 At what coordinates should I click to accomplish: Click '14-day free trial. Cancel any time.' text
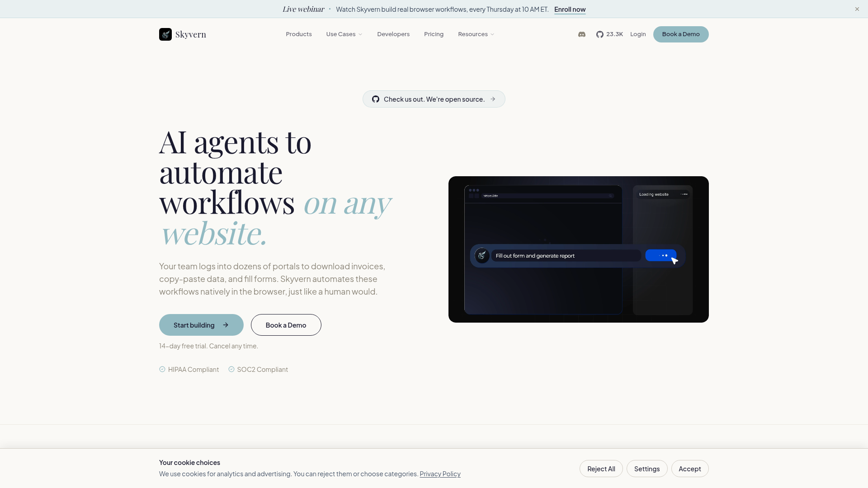(x=208, y=346)
